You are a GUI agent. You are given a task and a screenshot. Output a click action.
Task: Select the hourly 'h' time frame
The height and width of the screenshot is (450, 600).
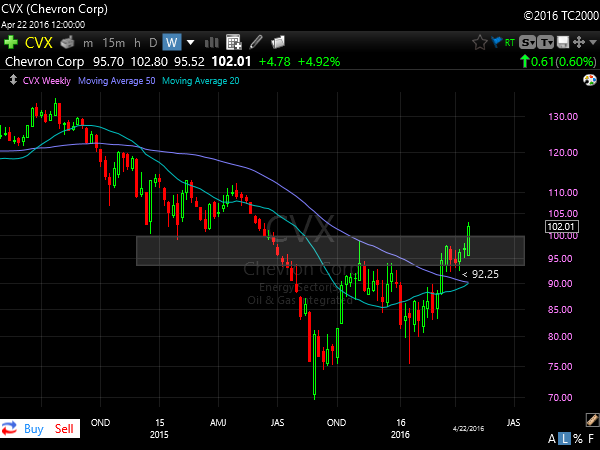pos(137,42)
